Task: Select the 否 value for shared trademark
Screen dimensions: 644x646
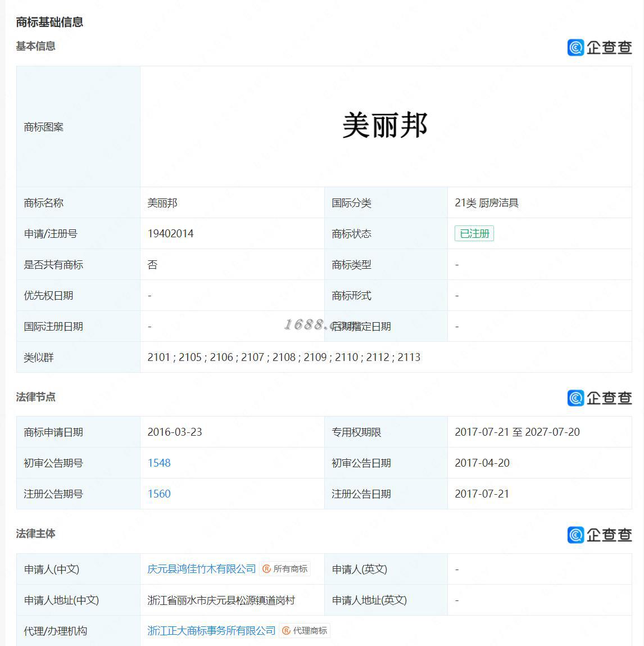Action: click(x=152, y=264)
